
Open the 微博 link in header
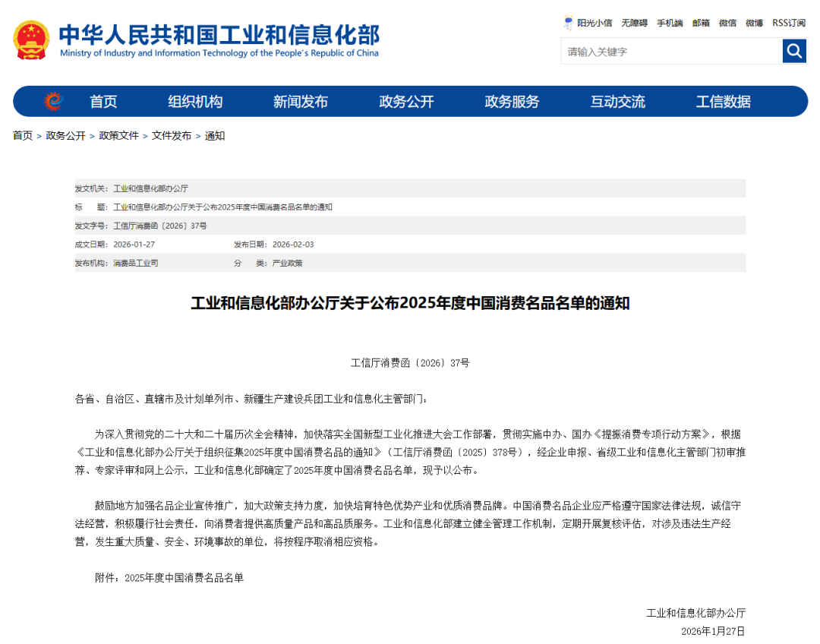(x=754, y=23)
